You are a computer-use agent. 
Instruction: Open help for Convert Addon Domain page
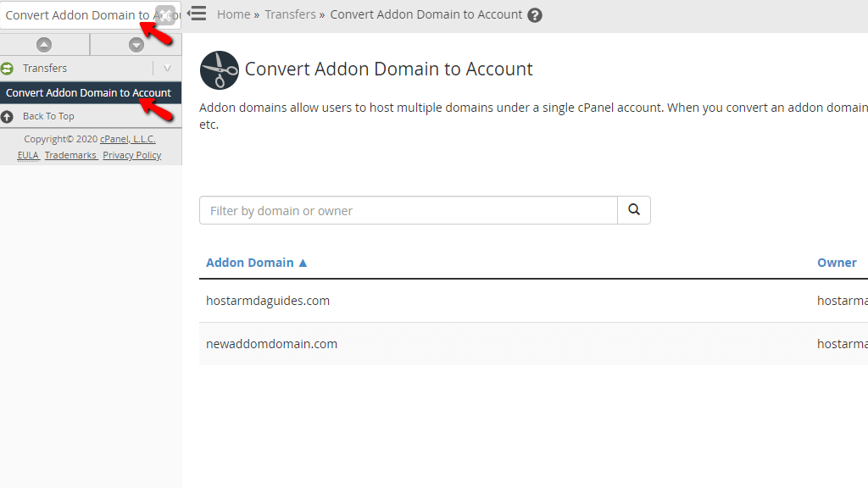[535, 15]
